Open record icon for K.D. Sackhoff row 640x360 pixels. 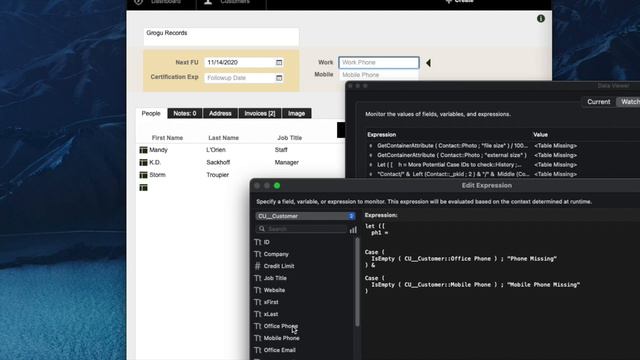(x=143, y=162)
